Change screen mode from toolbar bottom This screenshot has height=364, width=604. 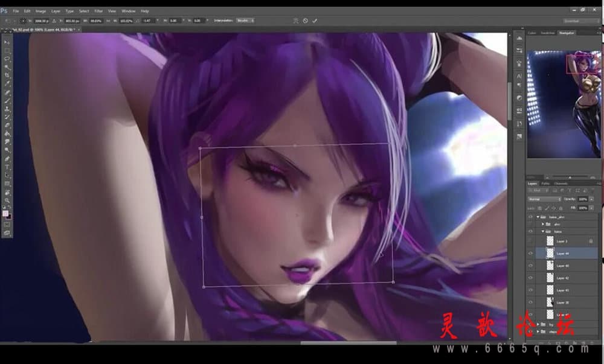(7, 233)
